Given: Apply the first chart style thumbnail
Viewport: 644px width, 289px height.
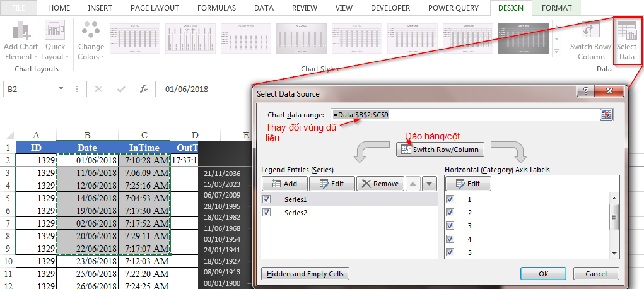Looking at the screenshot, I should coord(134,38).
